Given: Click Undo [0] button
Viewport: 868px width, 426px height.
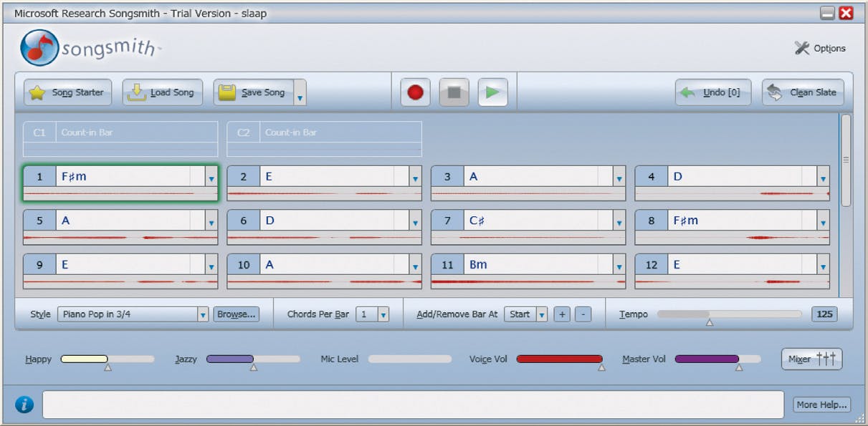Looking at the screenshot, I should click(x=713, y=92).
